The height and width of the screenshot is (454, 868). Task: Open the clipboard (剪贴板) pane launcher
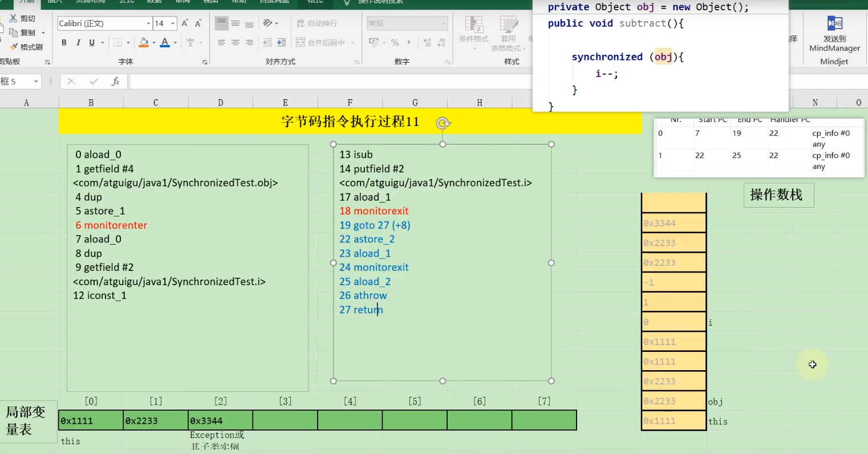tap(47, 62)
